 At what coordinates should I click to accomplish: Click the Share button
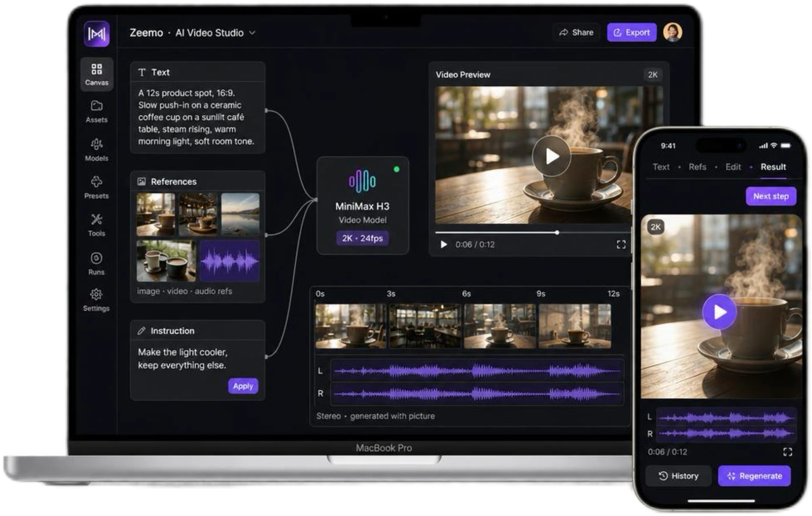(x=577, y=33)
